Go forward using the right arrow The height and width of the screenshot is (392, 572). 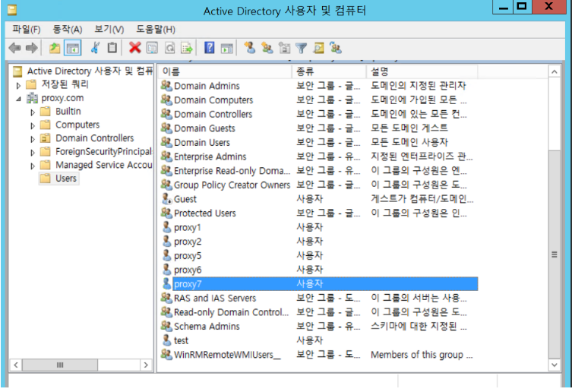(32, 48)
